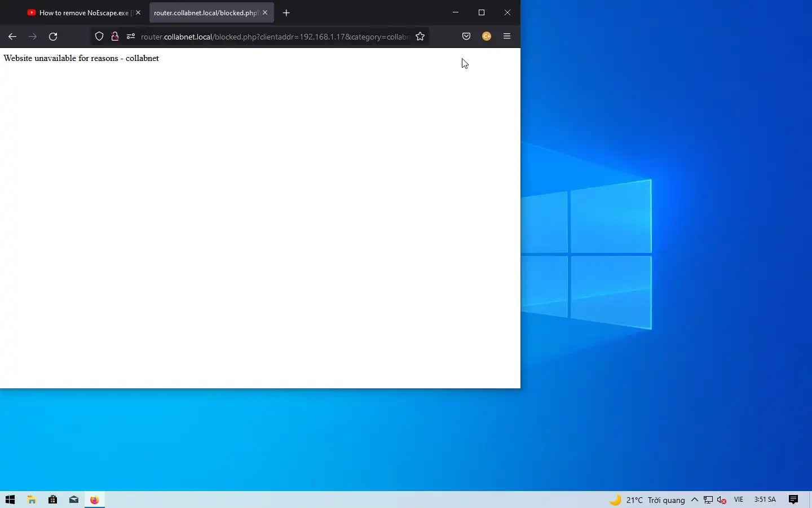812x508 pixels.
Task: Open network status tray icon
Action: pyautogui.click(x=708, y=500)
